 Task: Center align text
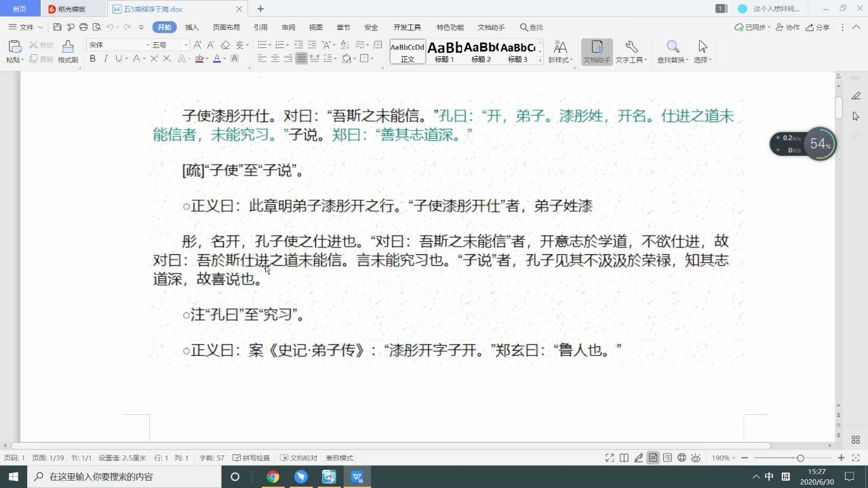275,59
